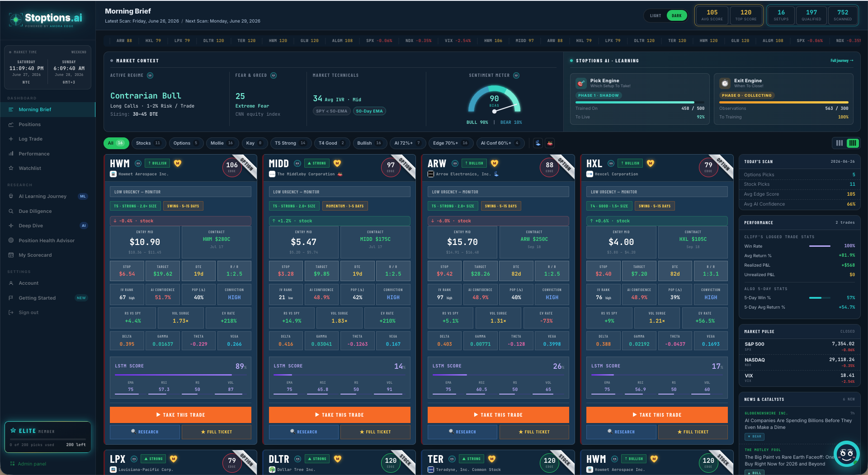Click the owl icon next to MIDD ticker

point(297,163)
